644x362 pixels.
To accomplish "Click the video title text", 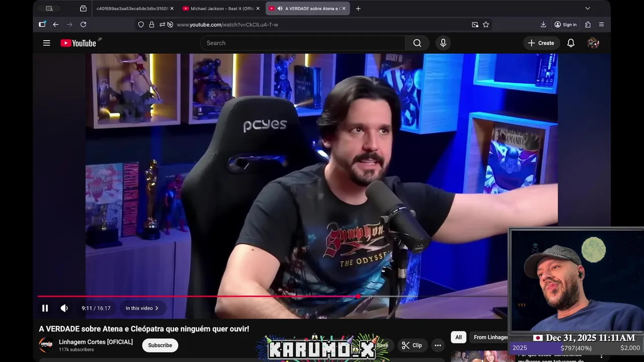I will click(144, 329).
